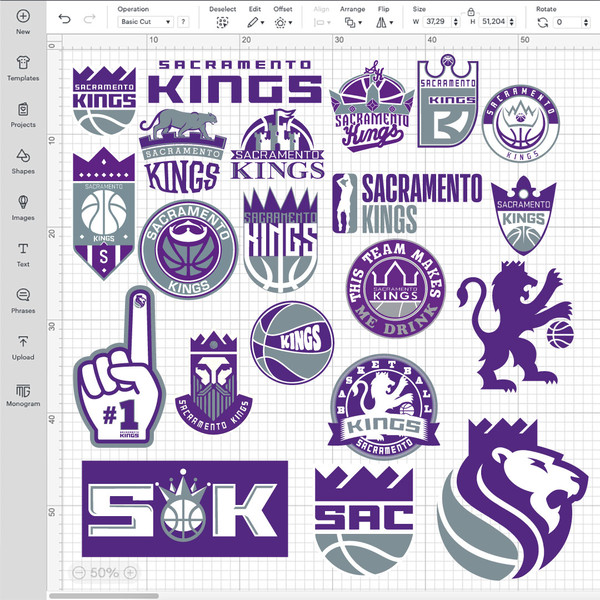Select the purple rampant lion silhouette
This screenshot has height=600, width=600.
click(x=515, y=326)
